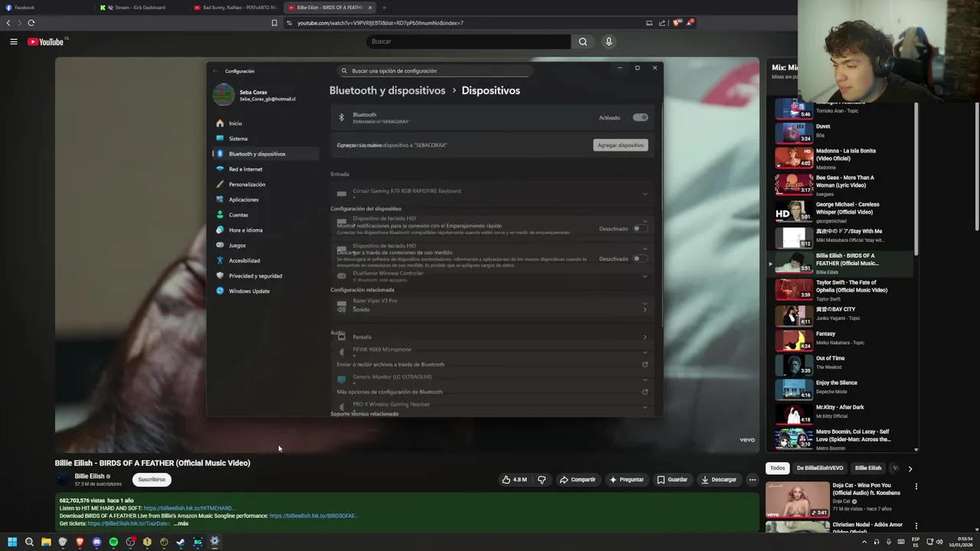Click the Preguntar button below the video
This screenshot has width=980, height=551.
coord(626,480)
